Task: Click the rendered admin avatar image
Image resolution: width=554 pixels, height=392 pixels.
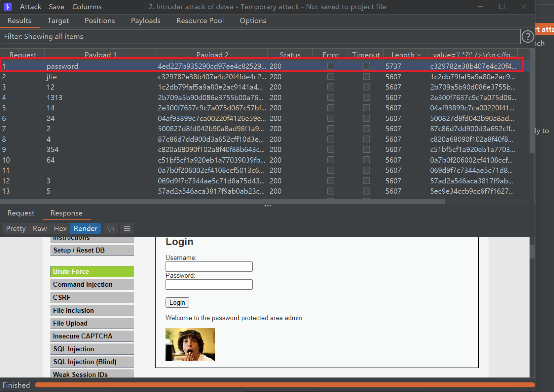Action: tap(190, 344)
